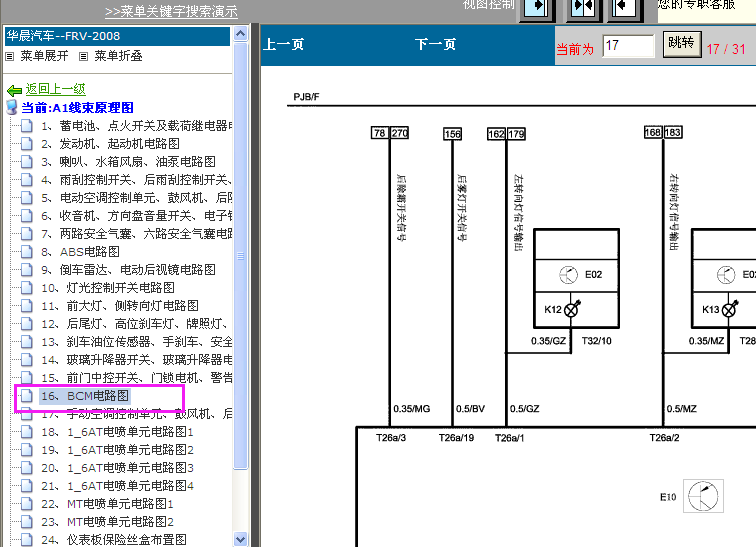756x547 pixels.
Task: Open 19、1_6AT电喷单元电路图2
Action: [117, 450]
